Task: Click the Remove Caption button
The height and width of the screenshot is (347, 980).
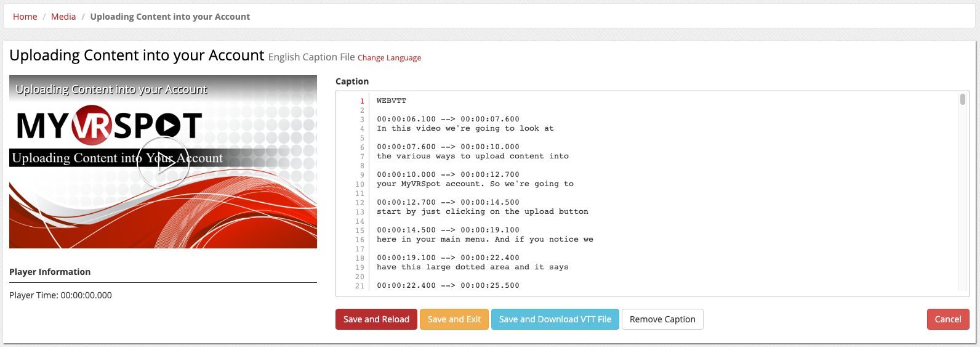Action: pos(662,319)
